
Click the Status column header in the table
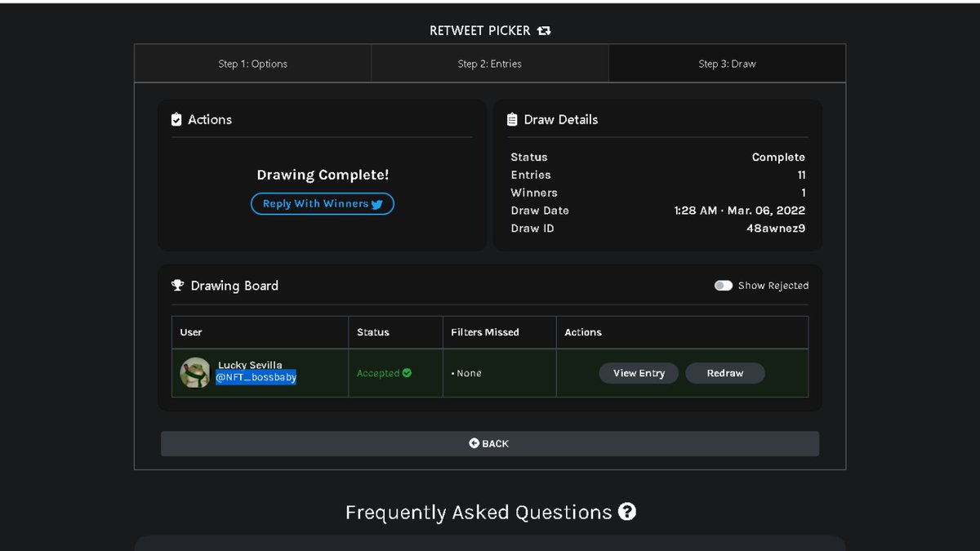(373, 332)
